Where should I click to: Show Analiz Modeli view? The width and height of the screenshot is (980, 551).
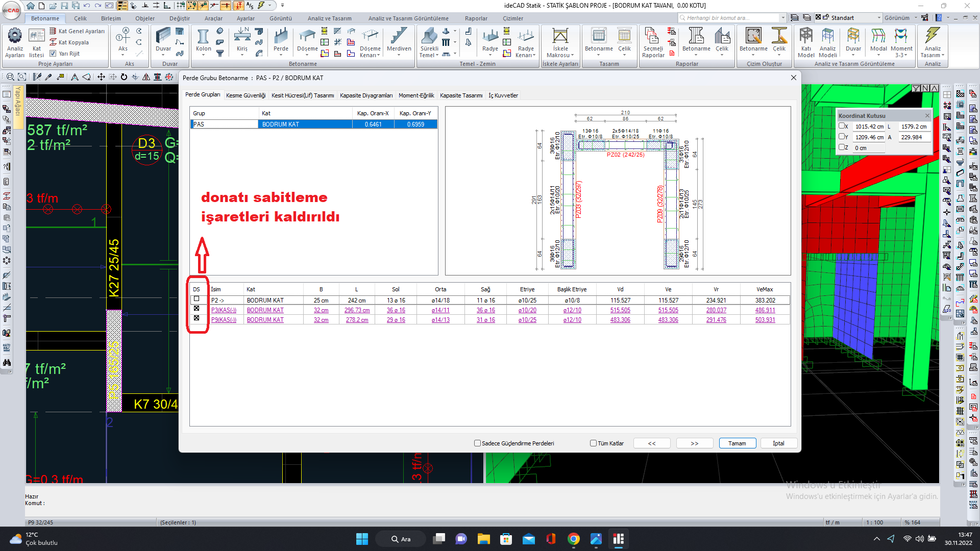[827, 42]
